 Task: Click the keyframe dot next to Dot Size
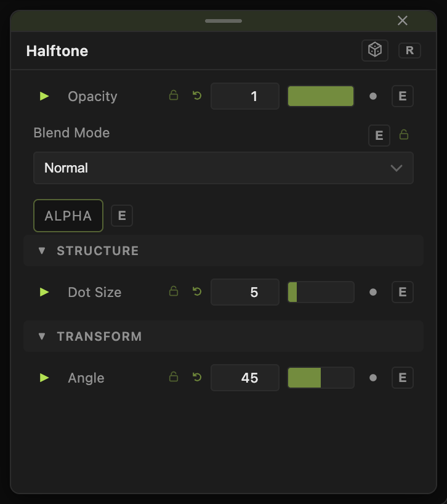click(x=373, y=292)
